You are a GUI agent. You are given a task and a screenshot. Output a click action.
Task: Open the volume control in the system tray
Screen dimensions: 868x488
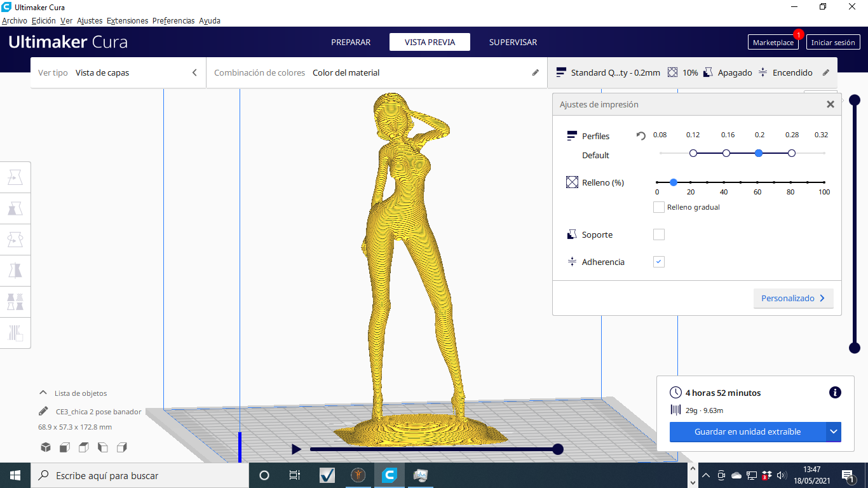pos(782,475)
